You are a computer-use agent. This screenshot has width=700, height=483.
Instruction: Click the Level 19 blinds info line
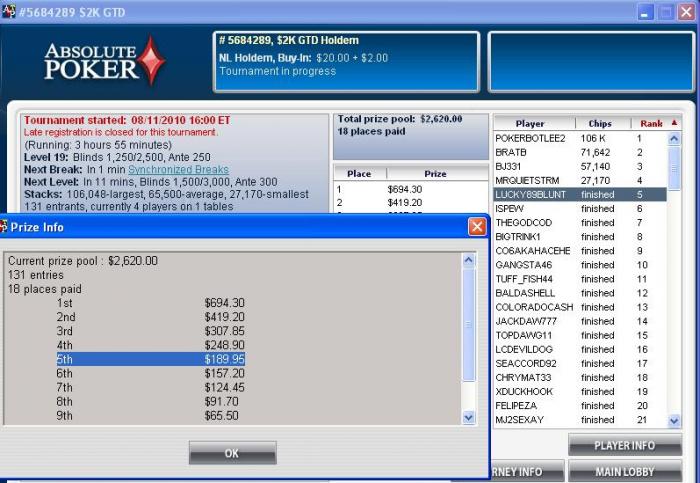(x=117, y=157)
